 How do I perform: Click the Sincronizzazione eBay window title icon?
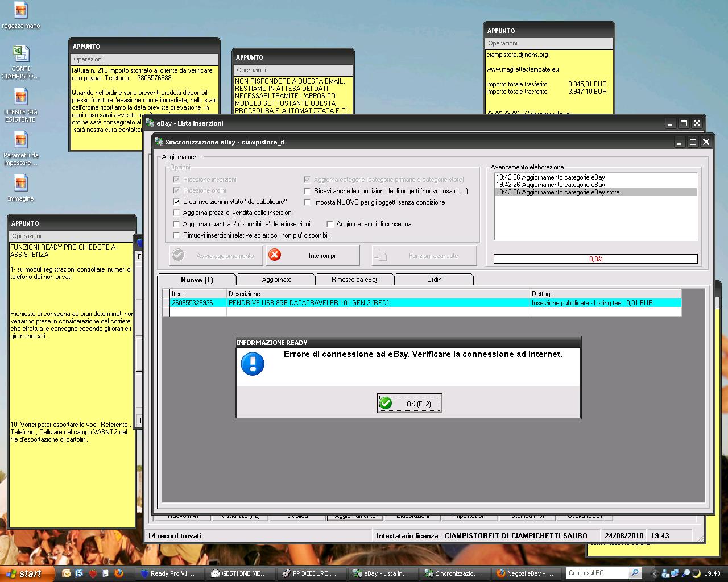click(159, 142)
